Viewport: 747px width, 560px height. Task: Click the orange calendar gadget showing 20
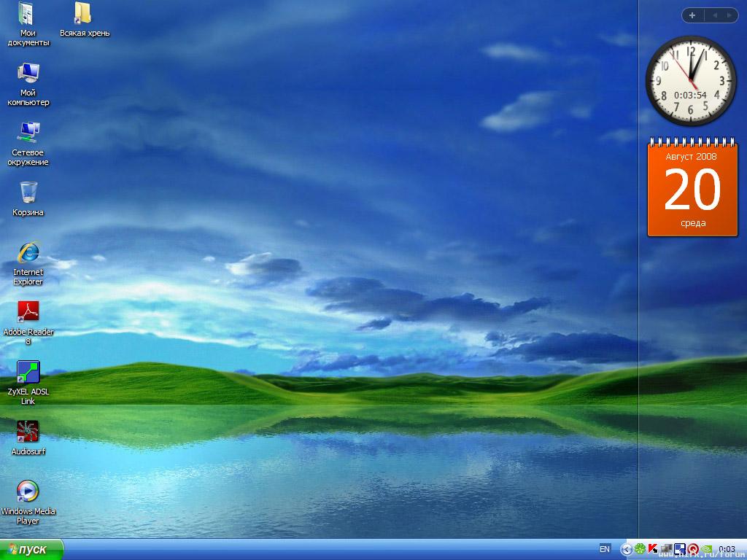(692, 187)
